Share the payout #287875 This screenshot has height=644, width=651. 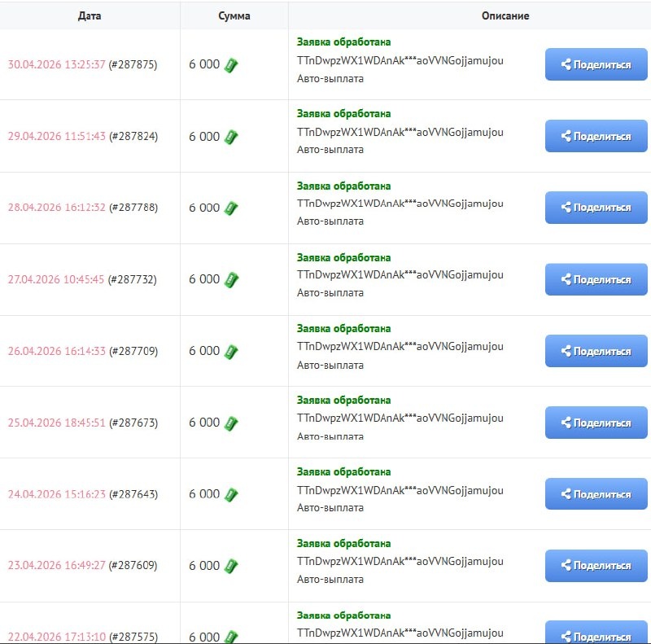pyautogui.click(x=596, y=64)
